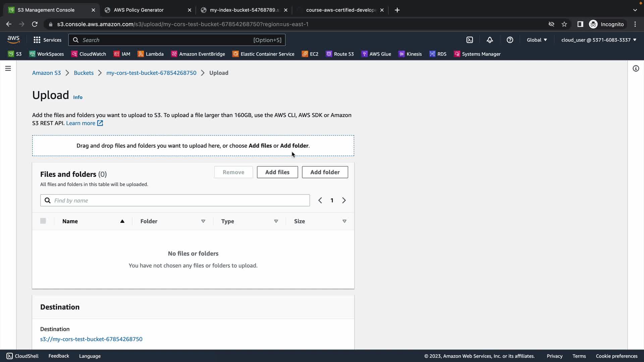Screen dimensions: 644x362
Task: Open the info panel icon at right
Action: click(636, 68)
